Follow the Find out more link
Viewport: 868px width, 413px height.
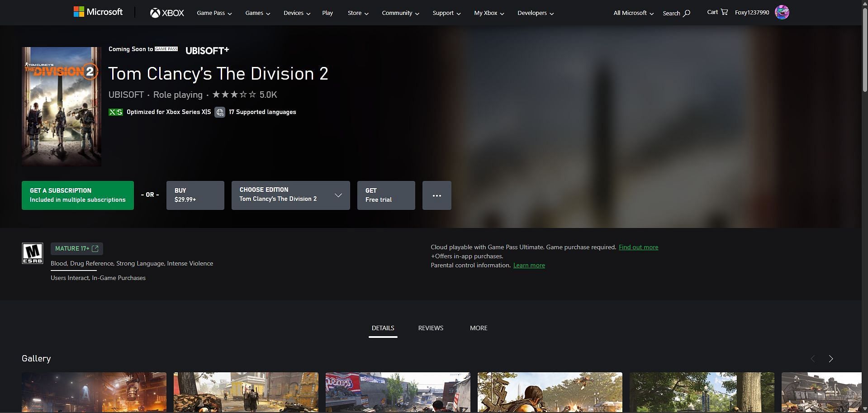638,247
